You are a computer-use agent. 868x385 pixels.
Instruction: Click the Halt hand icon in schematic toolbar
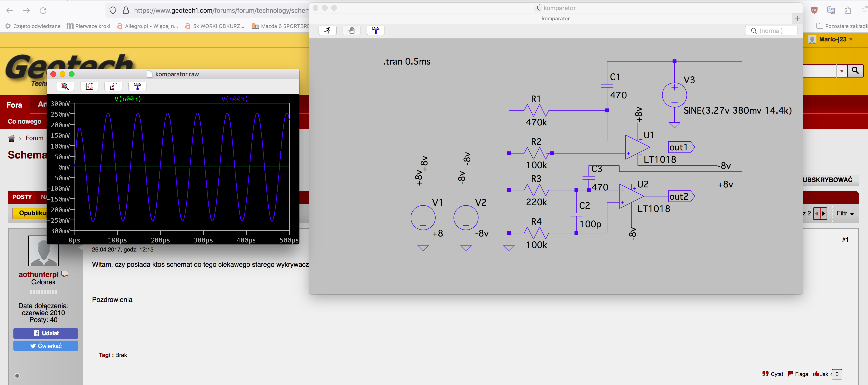[x=351, y=30]
